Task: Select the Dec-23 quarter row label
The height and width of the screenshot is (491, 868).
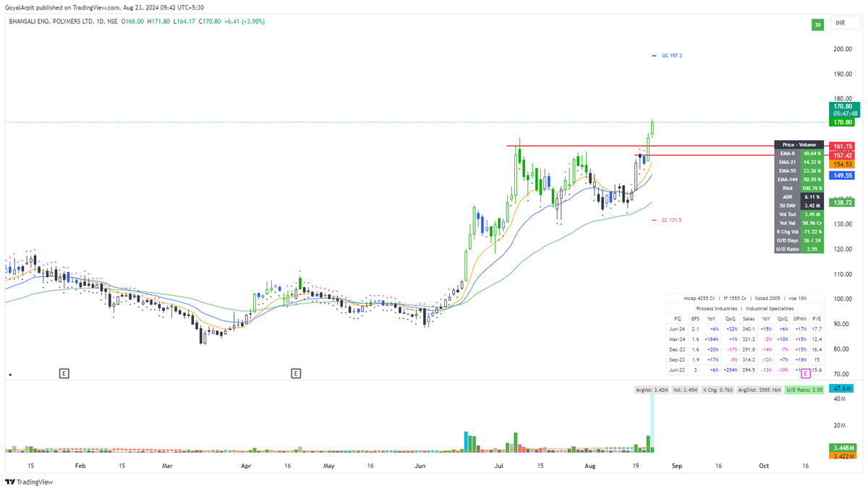Action: tap(678, 349)
